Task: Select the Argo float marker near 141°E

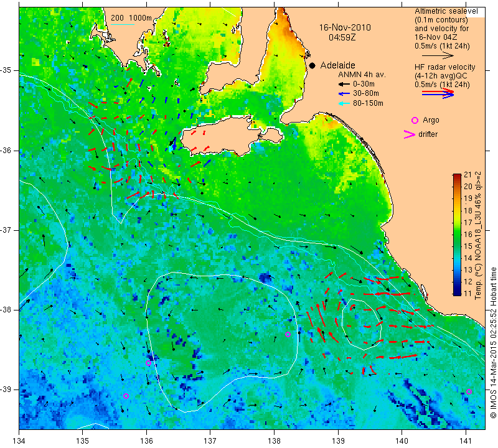Action: [469, 391]
